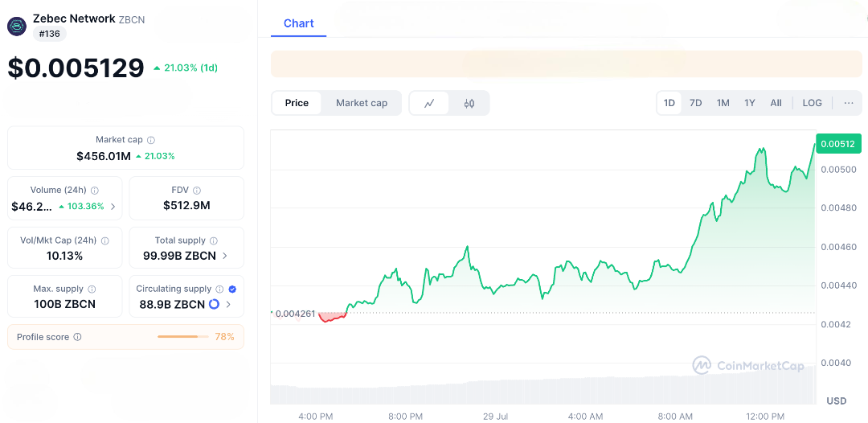Show the Price chart
The width and height of the screenshot is (868, 423).
pos(297,103)
